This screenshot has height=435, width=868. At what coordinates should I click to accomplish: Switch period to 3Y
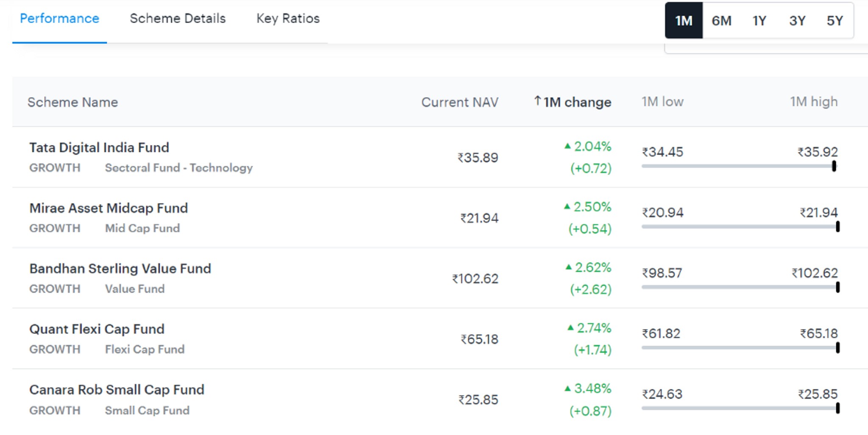tap(797, 20)
